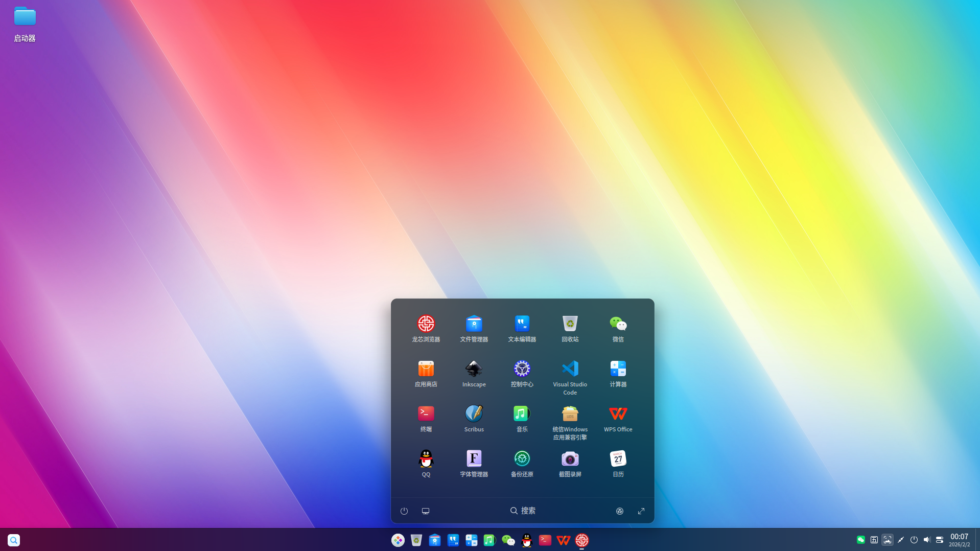Screen dimensions: 980x551
Task: Open control center from the tray toggle icon
Action: click(940, 540)
